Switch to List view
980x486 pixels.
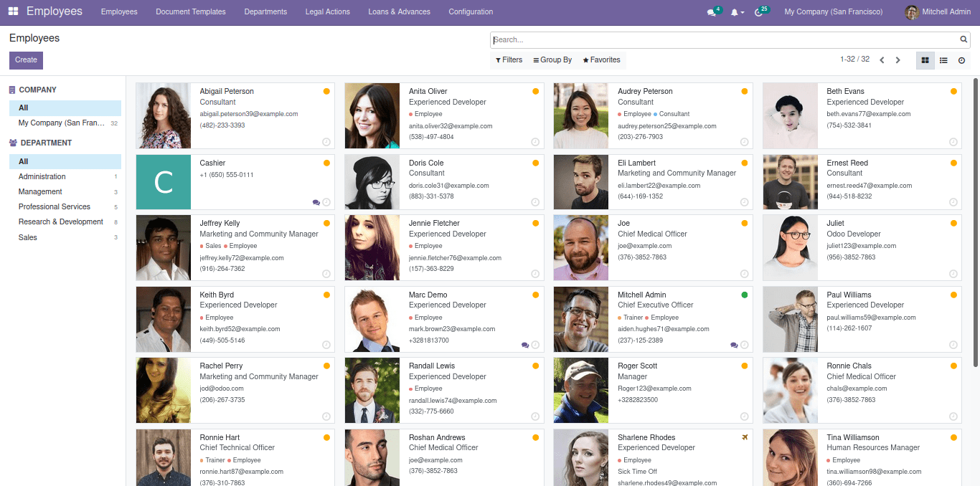(943, 60)
